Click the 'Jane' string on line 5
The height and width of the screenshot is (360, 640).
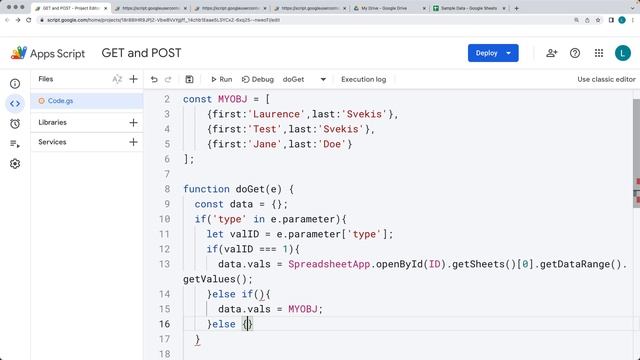[x=264, y=144]
